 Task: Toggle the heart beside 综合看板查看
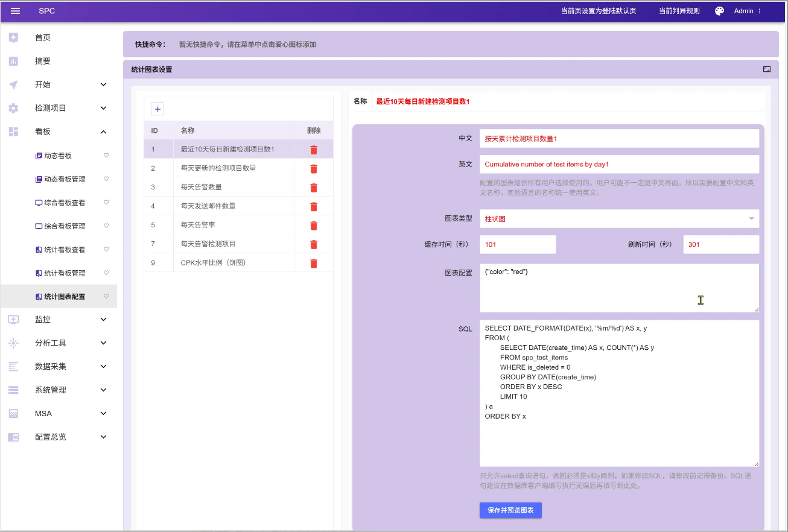(106, 203)
